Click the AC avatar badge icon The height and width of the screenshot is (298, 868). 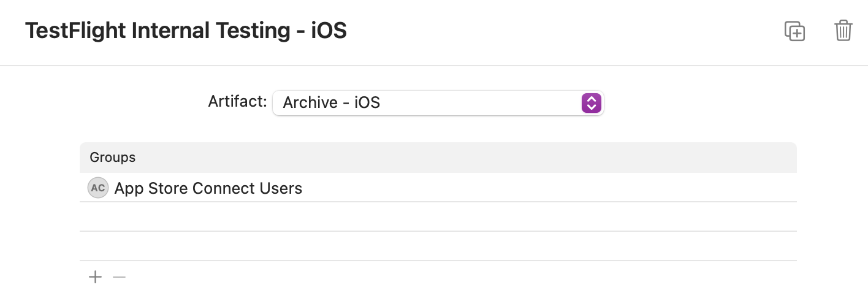coord(98,188)
